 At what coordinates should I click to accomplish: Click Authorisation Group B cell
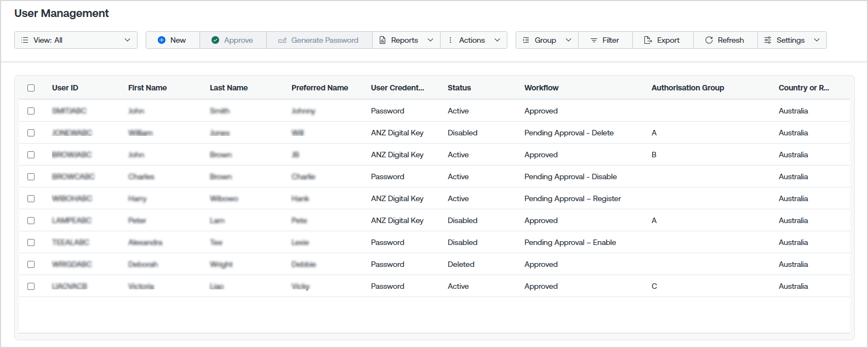point(654,155)
